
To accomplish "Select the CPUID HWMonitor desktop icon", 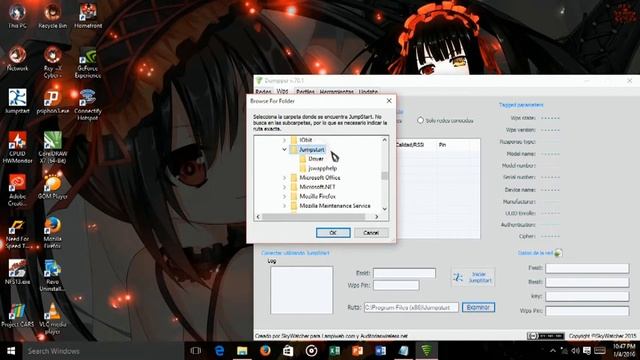I will (17, 148).
